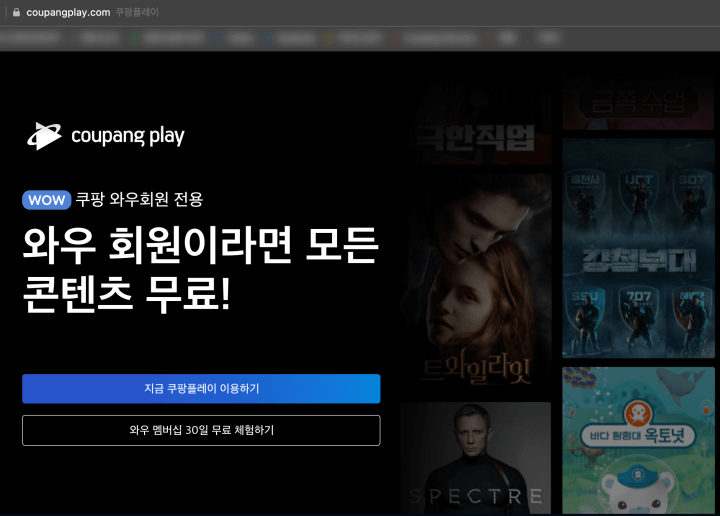This screenshot has height=516, width=720.
Task: Click the coupangplay.com URL in address bar
Action: pos(68,12)
